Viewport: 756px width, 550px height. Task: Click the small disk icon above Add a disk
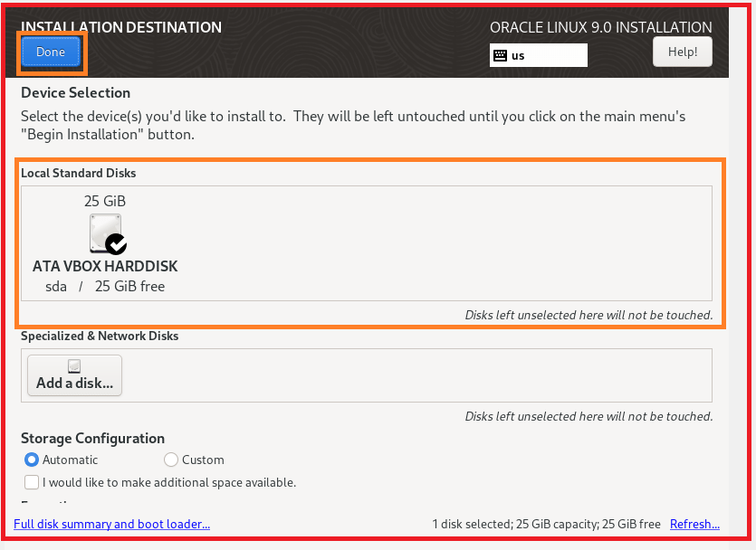(74, 366)
